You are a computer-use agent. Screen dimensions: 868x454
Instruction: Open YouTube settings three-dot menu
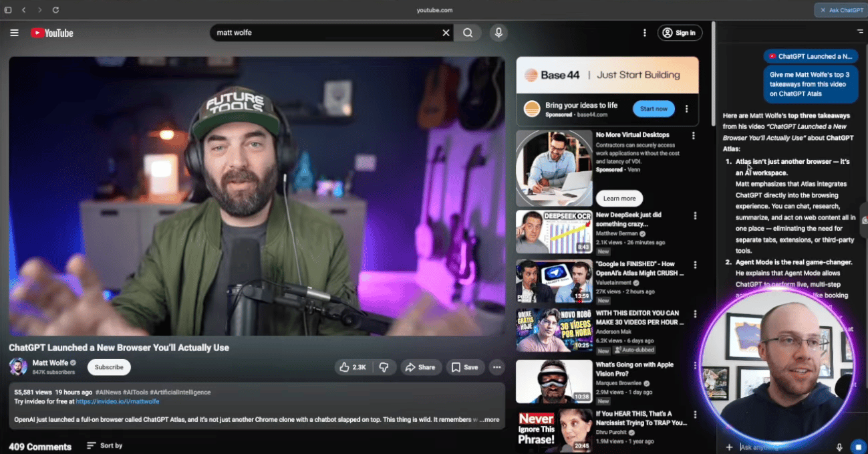pyautogui.click(x=644, y=33)
